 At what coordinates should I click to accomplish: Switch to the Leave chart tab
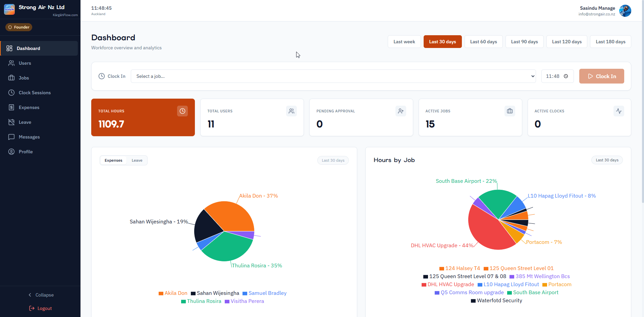click(x=137, y=160)
